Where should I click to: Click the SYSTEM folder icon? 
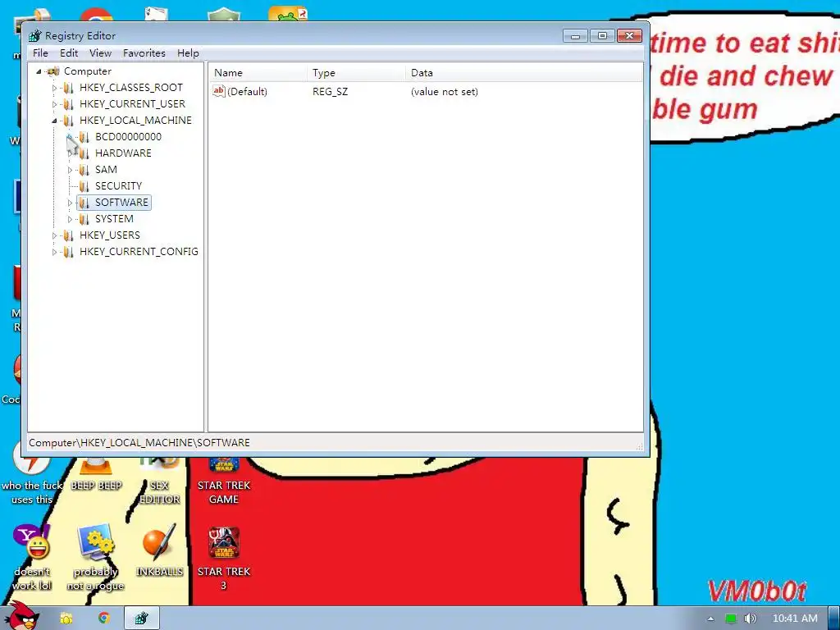pyautogui.click(x=84, y=219)
